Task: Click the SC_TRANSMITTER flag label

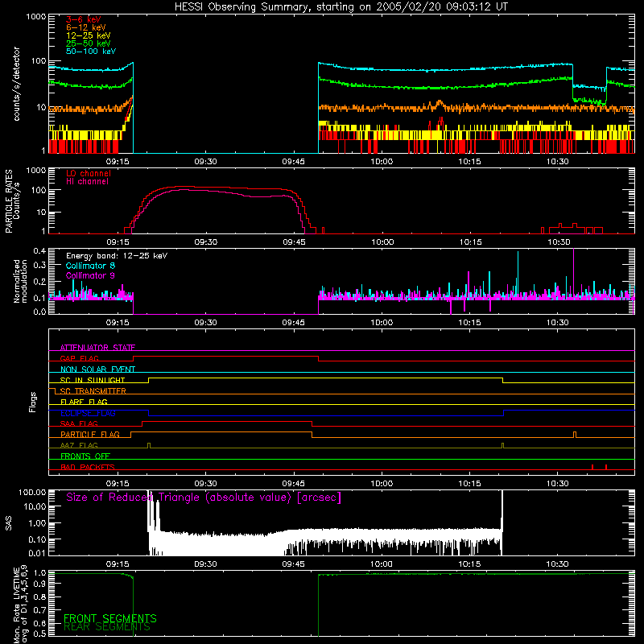Action: [93, 391]
